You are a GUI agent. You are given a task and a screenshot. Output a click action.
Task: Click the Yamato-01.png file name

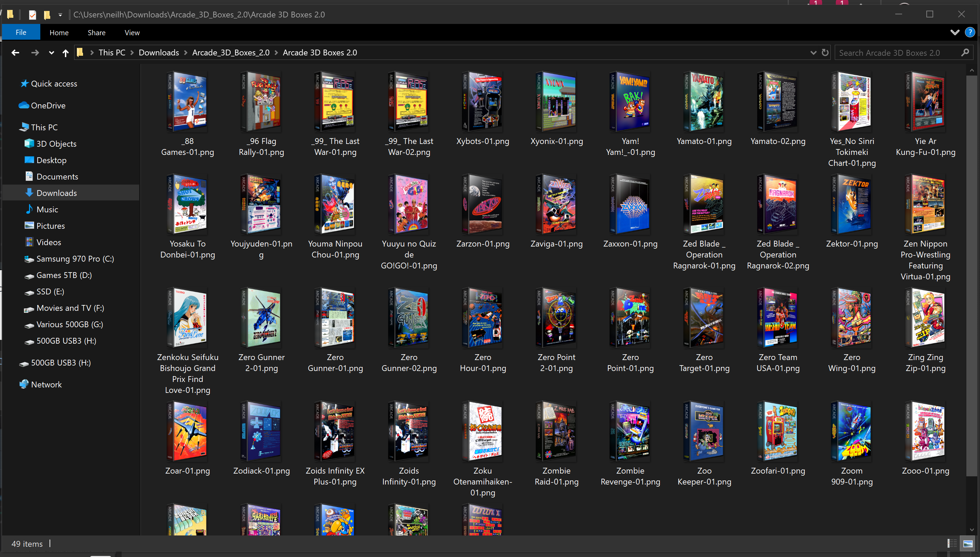704,141
